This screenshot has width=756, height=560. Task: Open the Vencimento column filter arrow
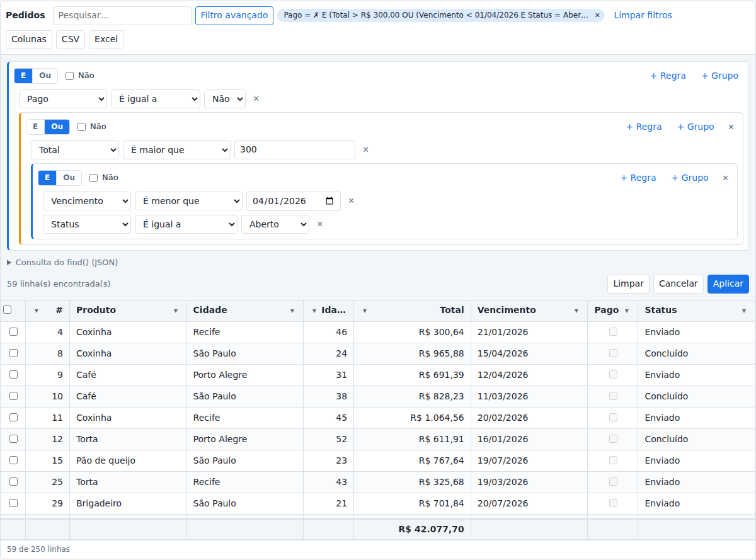pyautogui.click(x=576, y=311)
